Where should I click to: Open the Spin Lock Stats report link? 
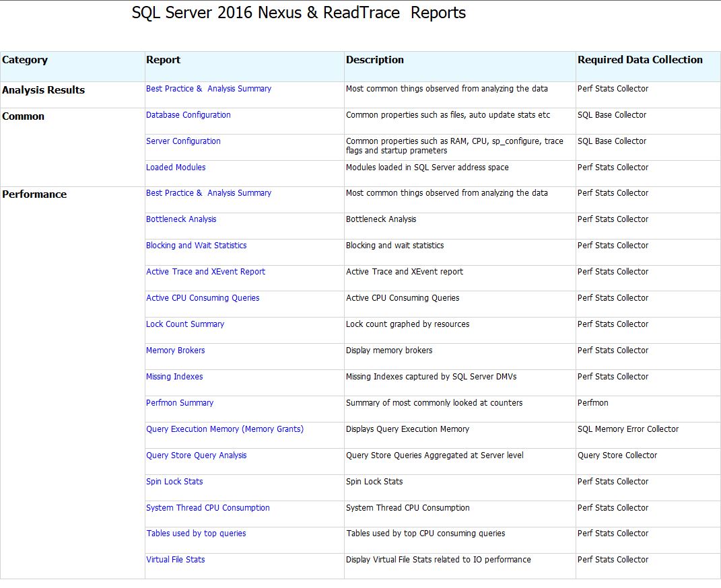(175, 482)
